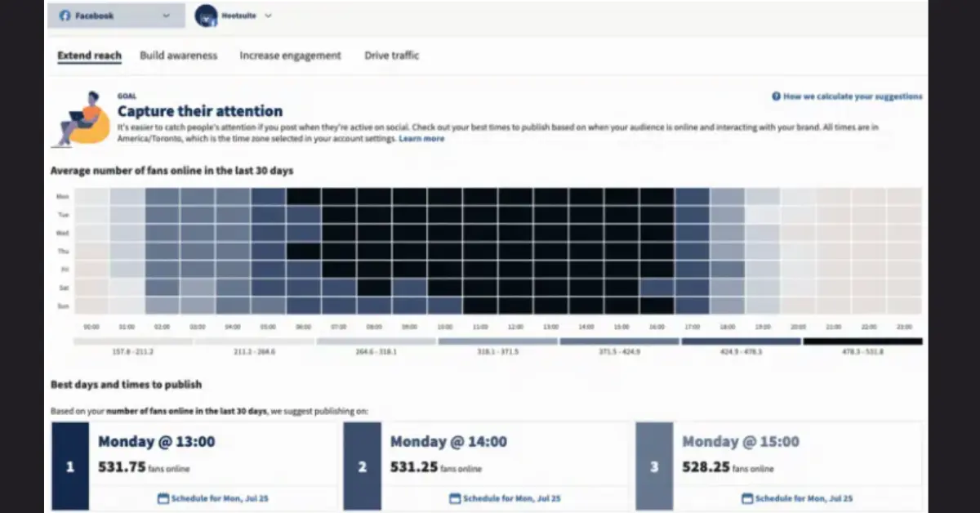Open the Facebook social network dropdown
Screen dimensions: 980x513
(116, 16)
